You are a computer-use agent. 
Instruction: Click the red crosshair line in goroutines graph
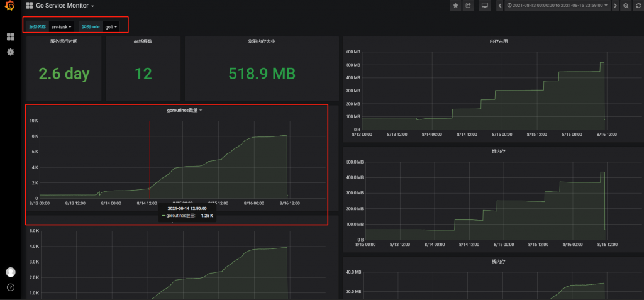point(149,160)
